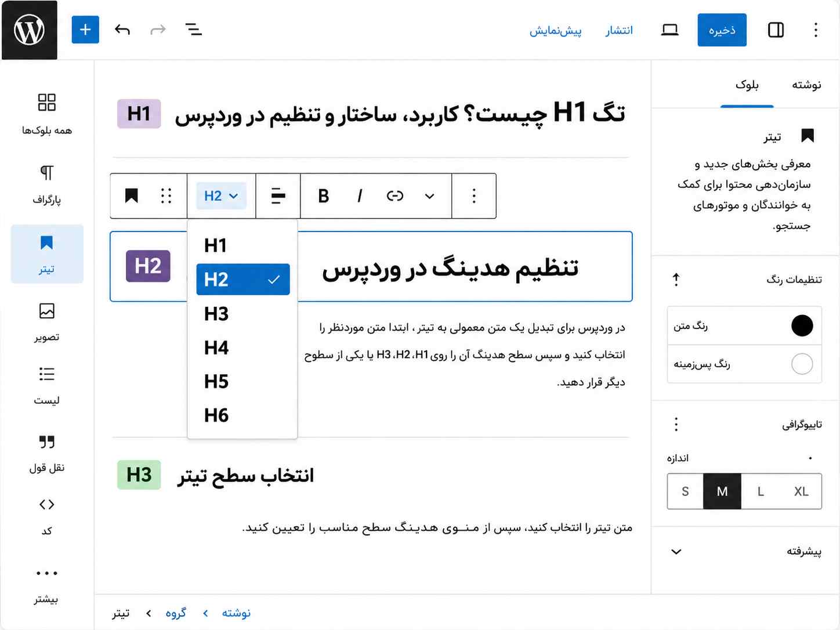Click paragraph starting متن تیتر را انتخاب کنید
Viewport: 840px width, 630px height.
tap(437, 527)
